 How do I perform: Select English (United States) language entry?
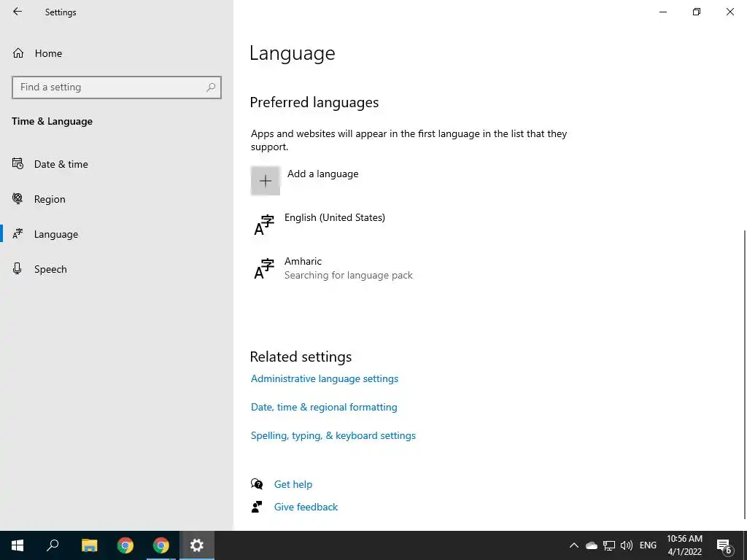[334, 217]
